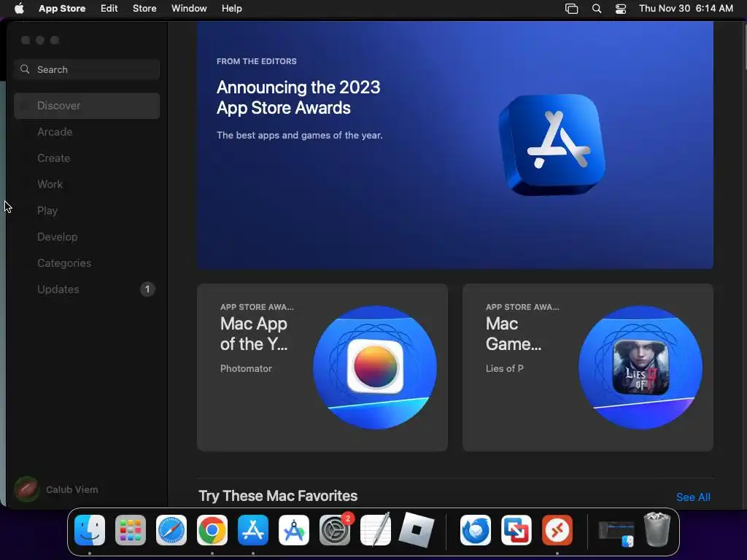
Task: Select Work in the sidebar
Action: (x=87, y=184)
